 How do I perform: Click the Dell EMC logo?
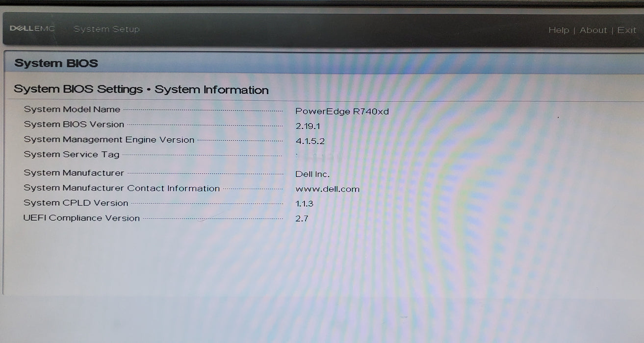(x=32, y=28)
